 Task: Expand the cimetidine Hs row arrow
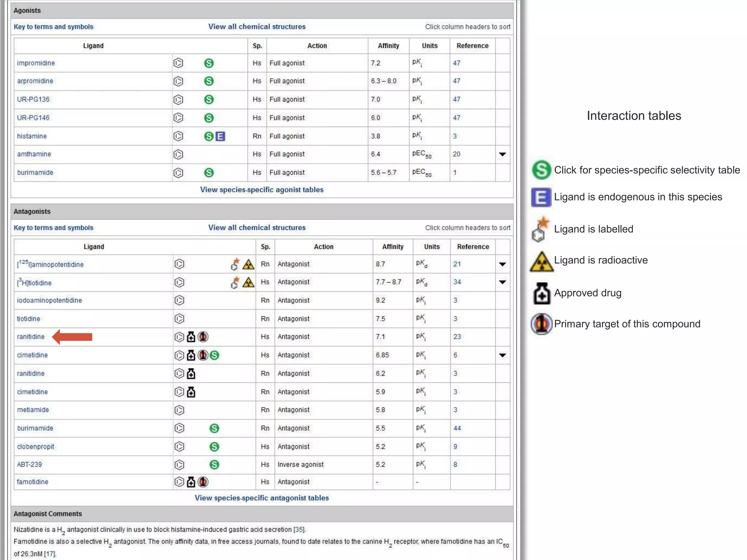tap(502, 355)
